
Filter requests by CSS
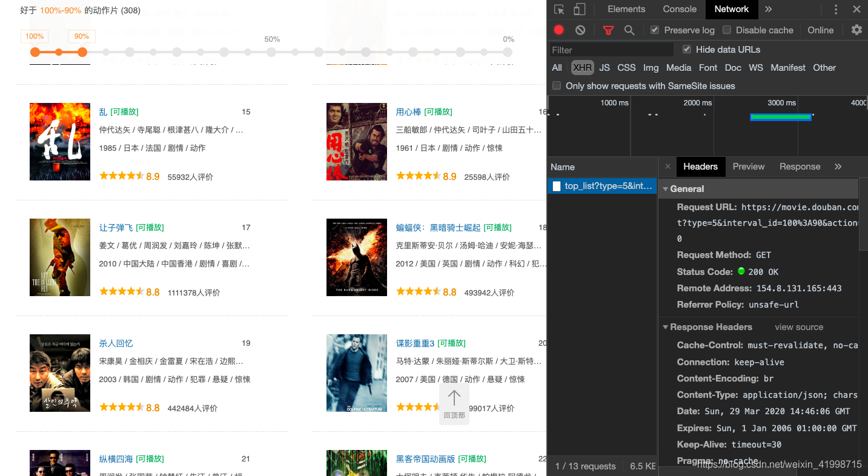coord(626,68)
